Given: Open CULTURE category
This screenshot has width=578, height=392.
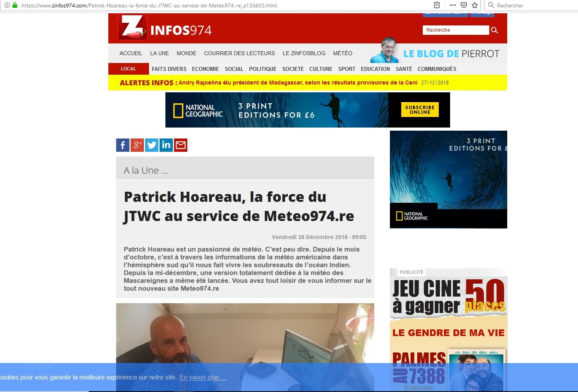Looking at the screenshot, I should (x=321, y=69).
